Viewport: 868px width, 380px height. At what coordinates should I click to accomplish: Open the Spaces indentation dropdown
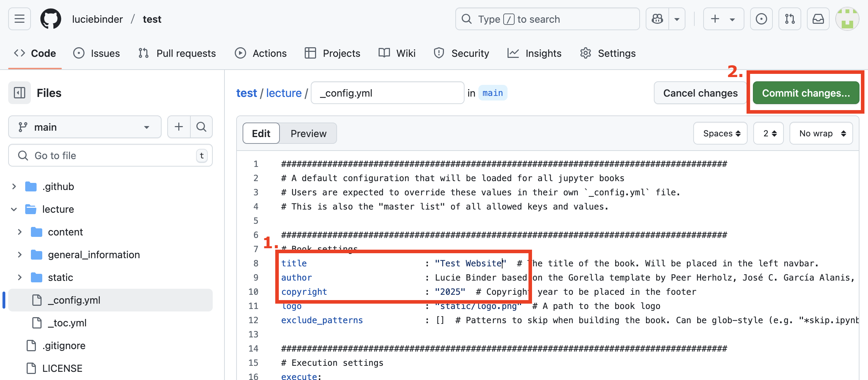point(720,133)
